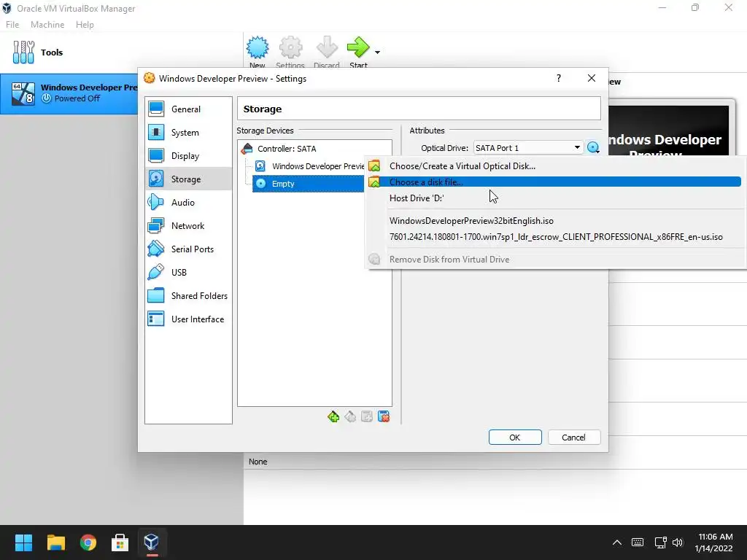Open the Machine menu
Viewport: 747px width, 560px height.
(47, 24)
